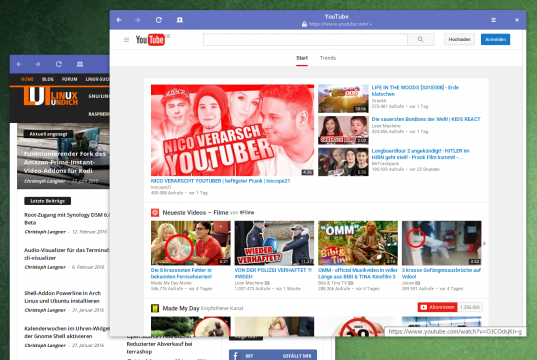537x360 pixels.
Task: Open the Amazon-Prime-Instant-Video-Addons featured article
Action: pyautogui.click(x=65, y=162)
